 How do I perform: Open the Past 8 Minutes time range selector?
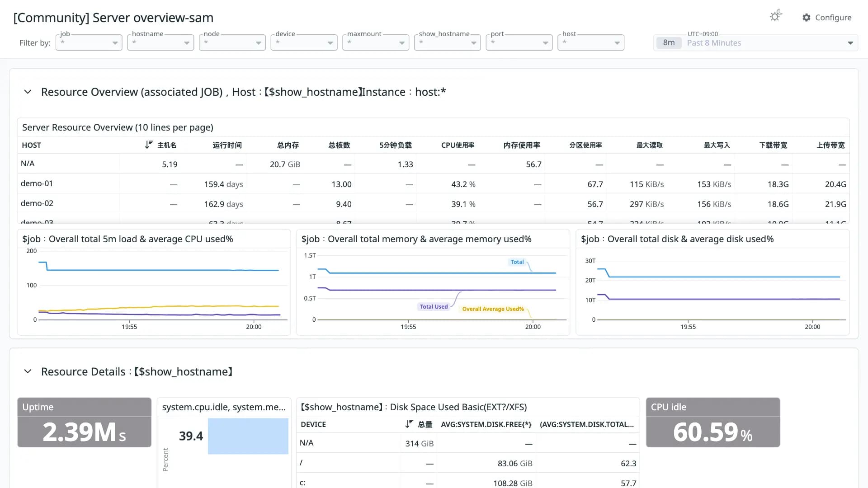[x=755, y=43]
